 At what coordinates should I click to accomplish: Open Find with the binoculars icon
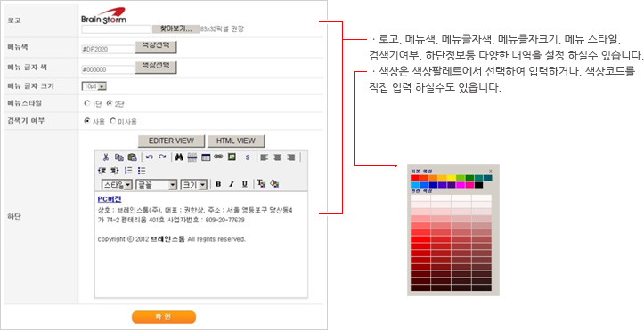179,157
